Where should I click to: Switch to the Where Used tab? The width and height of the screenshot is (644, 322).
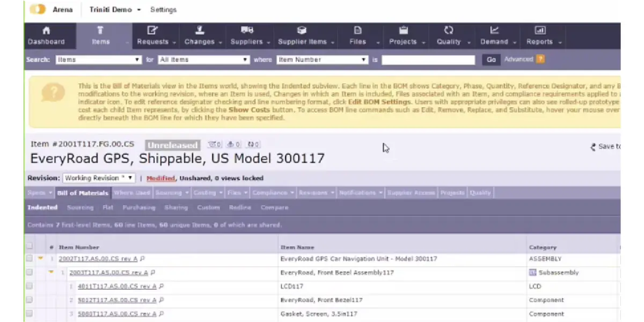click(132, 193)
